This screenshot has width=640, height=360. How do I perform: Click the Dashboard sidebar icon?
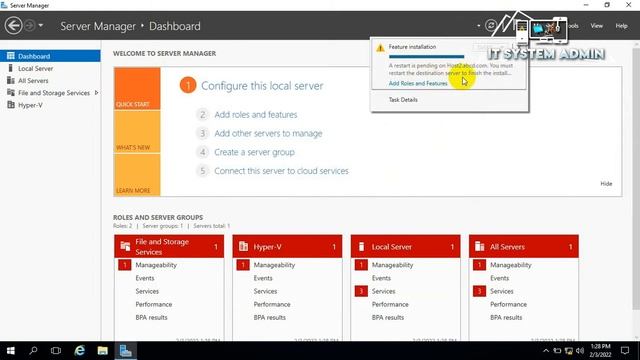coord(11,56)
